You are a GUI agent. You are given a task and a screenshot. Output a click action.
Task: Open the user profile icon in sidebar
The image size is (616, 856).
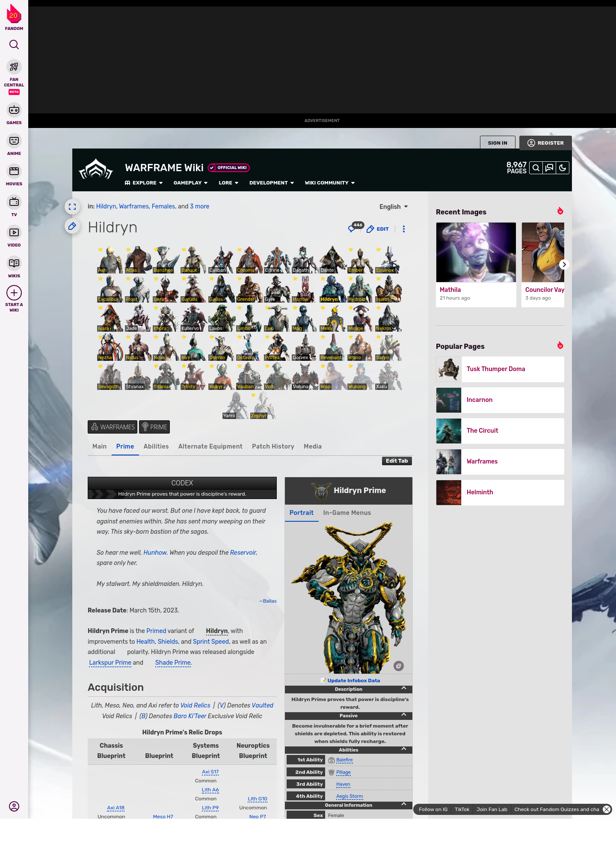coord(14,806)
